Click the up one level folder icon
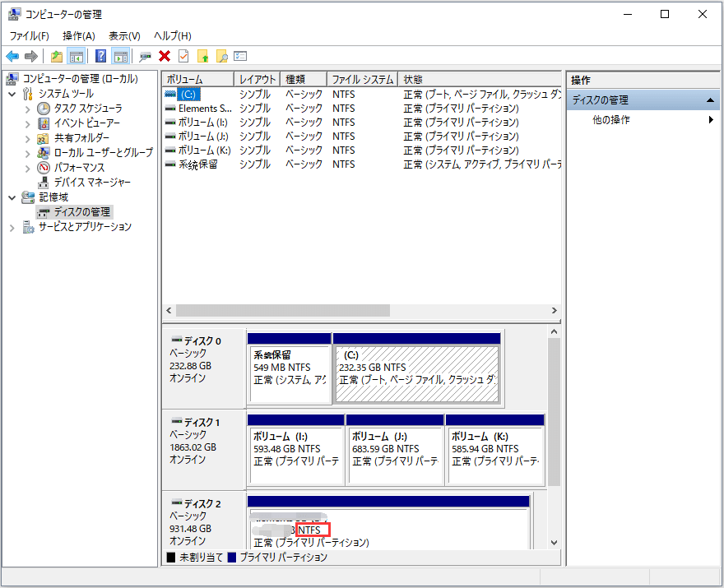 (x=203, y=55)
